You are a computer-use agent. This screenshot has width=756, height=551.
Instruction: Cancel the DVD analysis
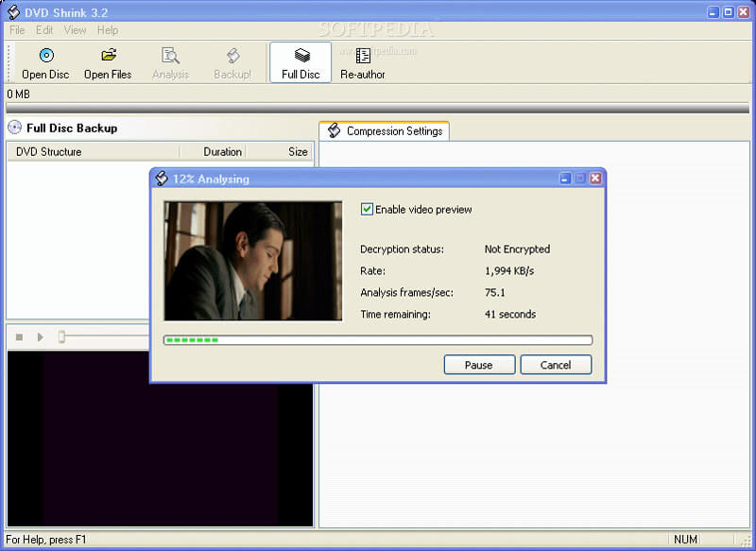pyautogui.click(x=556, y=365)
